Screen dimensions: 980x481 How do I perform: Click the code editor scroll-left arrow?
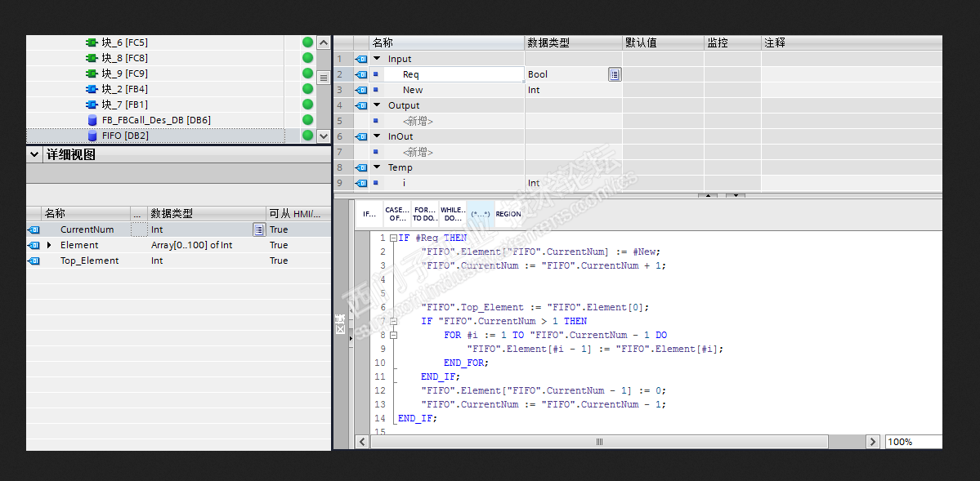click(x=363, y=442)
